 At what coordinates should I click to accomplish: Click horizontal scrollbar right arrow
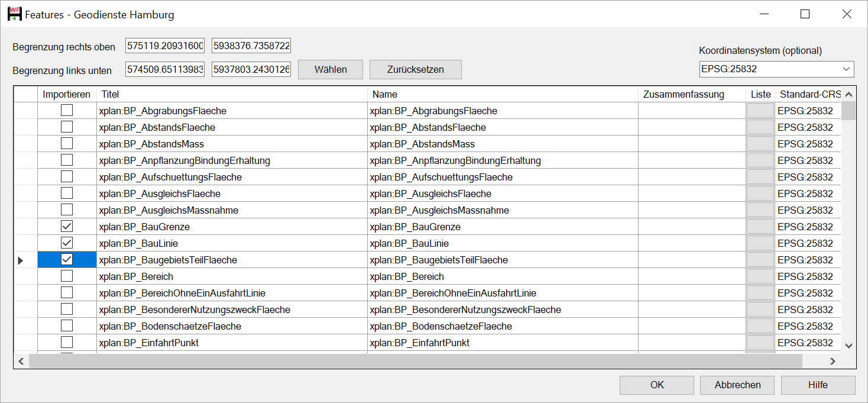tap(833, 361)
